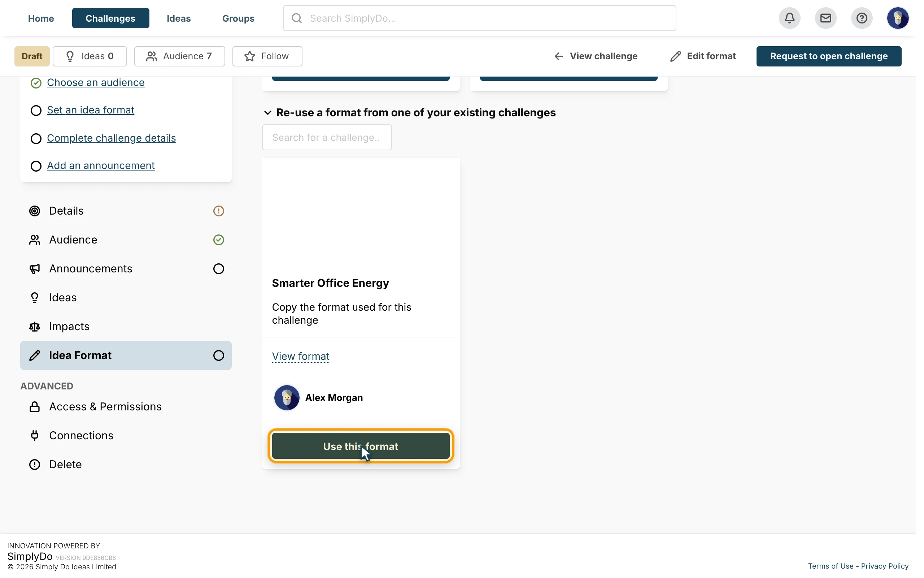Screen dimensions: 924x578
Task: Open the help question mark icon
Action: coord(862,18)
